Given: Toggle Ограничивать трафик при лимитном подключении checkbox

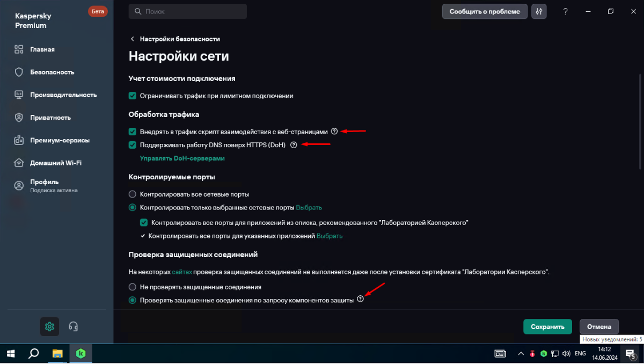Looking at the screenshot, I should coord(133,96).
